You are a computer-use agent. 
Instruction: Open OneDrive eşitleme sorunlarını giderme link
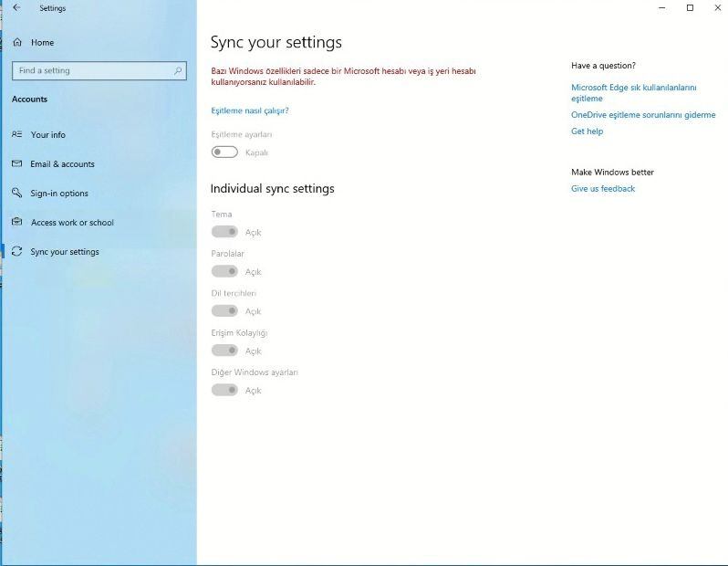tap(643, 115)
